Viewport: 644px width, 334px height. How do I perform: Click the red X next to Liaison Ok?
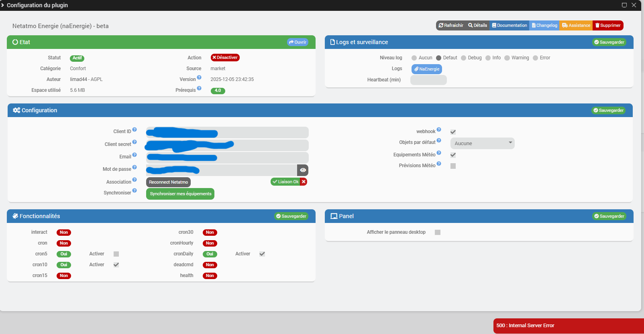coord(304,182)
